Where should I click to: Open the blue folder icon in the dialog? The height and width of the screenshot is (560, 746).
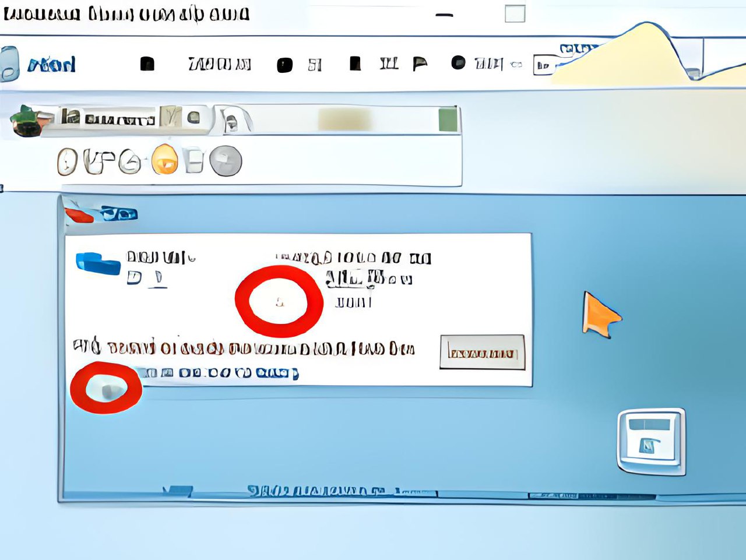coord(98,263)
